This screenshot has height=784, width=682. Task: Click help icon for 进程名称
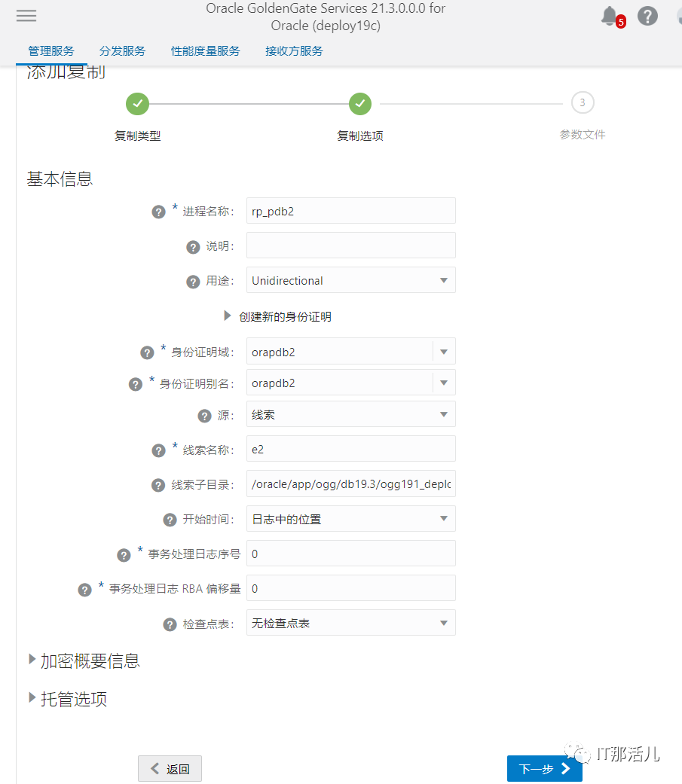(x=158, y=212)
